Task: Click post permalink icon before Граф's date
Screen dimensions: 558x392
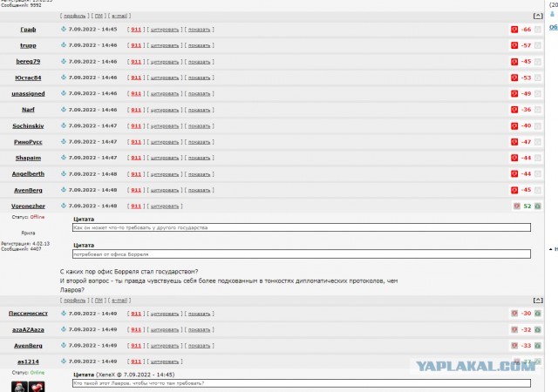Action: tap(64, 29)
